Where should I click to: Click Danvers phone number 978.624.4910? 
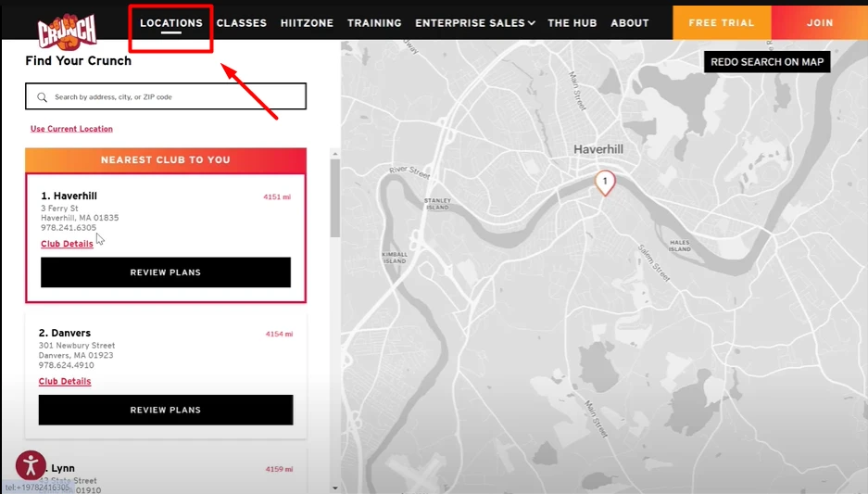[x=67, y=365]
